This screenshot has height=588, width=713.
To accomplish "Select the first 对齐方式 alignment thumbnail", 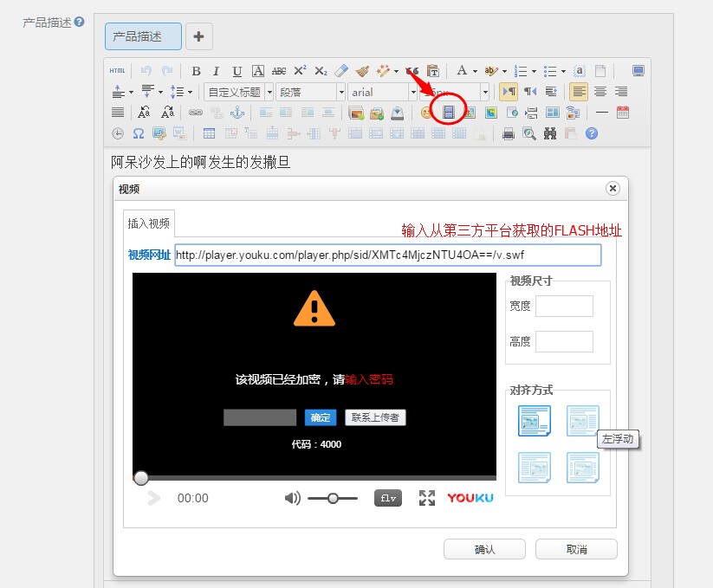I will [x=534, y=420].
